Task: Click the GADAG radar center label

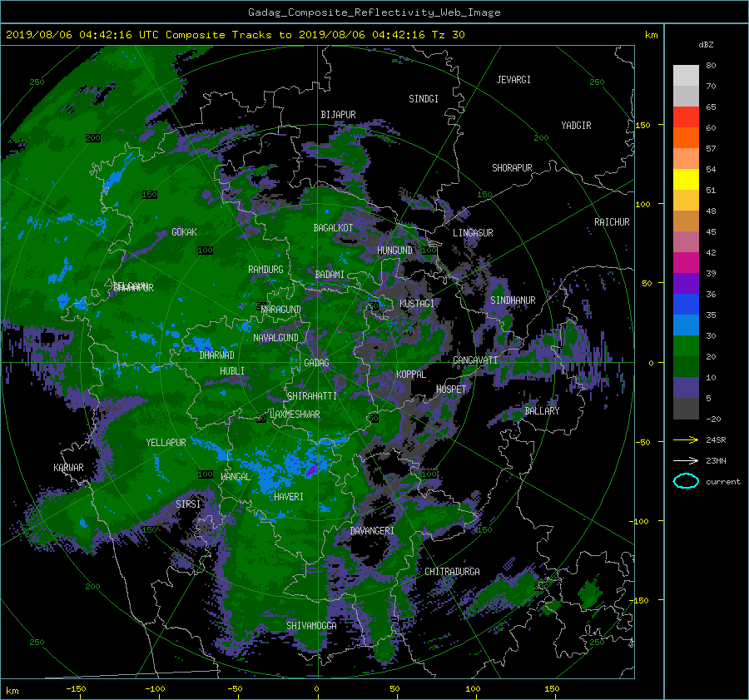Action: (x=317, y=363)
